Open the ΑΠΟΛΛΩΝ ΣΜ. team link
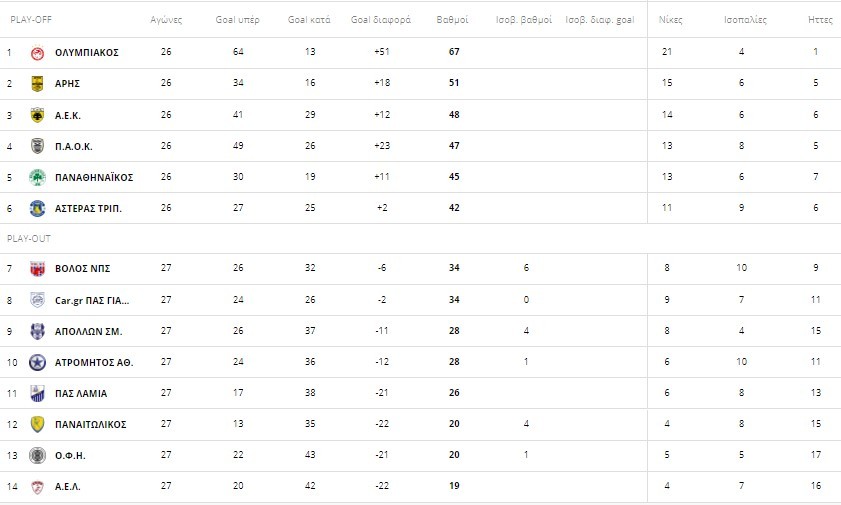The image size is (841, 505). point(88,331)
